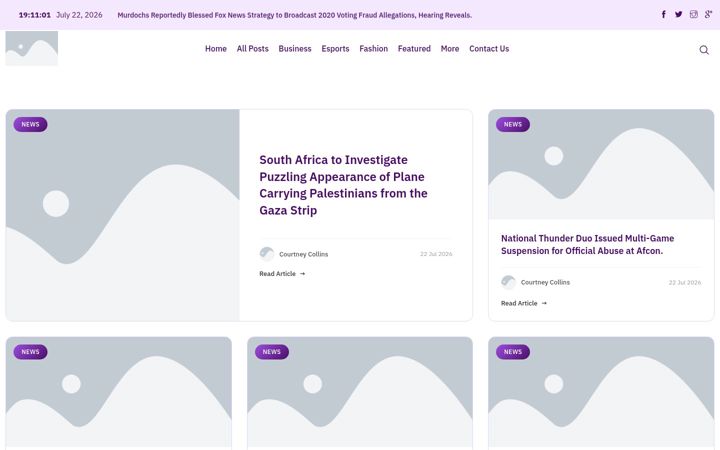Click NEWS badge on National Thunder card
720x450 pixels.
(x=513, y=124)
